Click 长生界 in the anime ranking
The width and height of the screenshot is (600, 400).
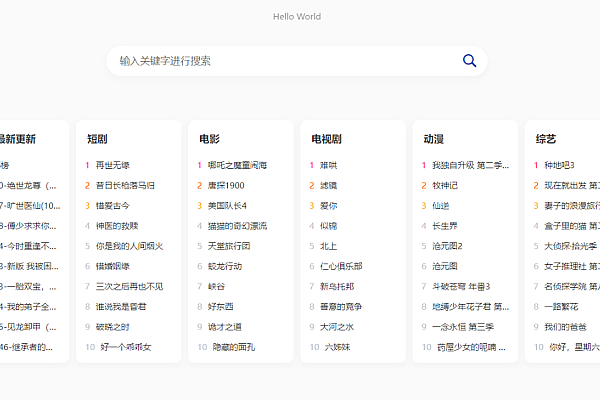coord(445,226)
